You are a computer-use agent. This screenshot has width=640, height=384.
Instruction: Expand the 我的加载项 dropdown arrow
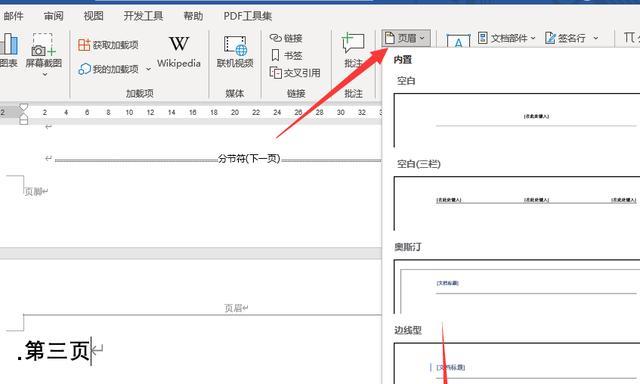point(148,69)
